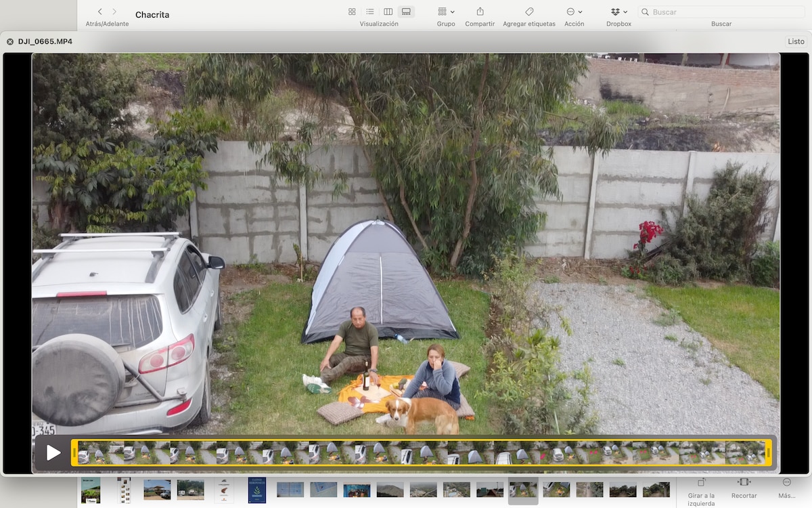Open the Más options button
The height and width of the screenshot is (508, 812).
point(786,482)
